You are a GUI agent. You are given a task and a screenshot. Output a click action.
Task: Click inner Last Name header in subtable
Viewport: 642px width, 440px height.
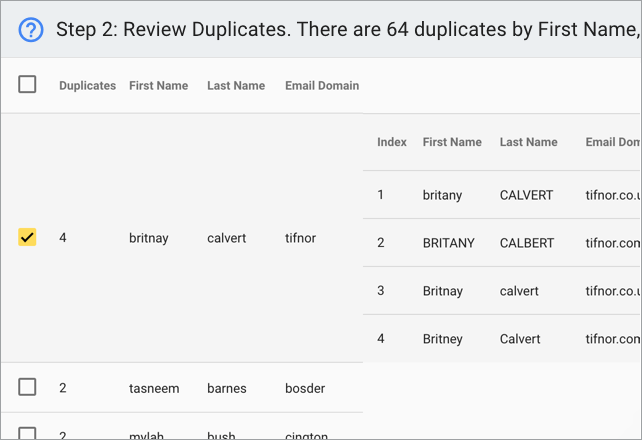click(x=528, y=142)
